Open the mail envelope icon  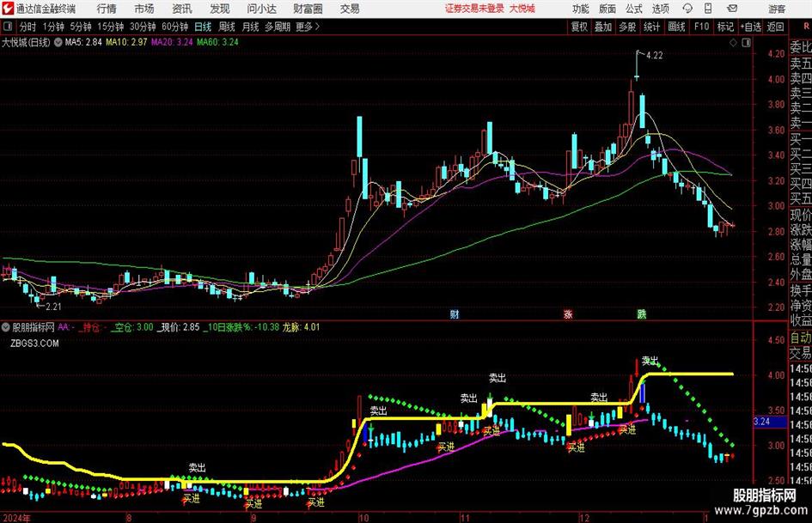point(732,9)
